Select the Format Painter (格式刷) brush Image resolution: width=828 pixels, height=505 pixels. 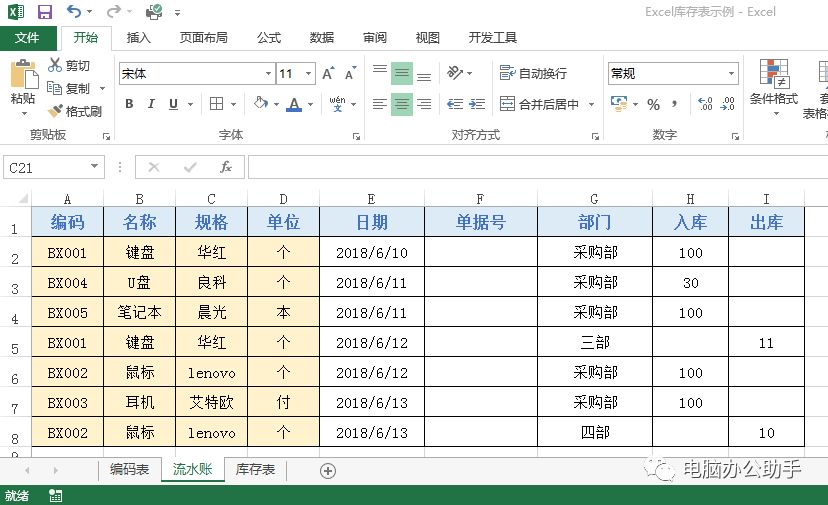55,110
